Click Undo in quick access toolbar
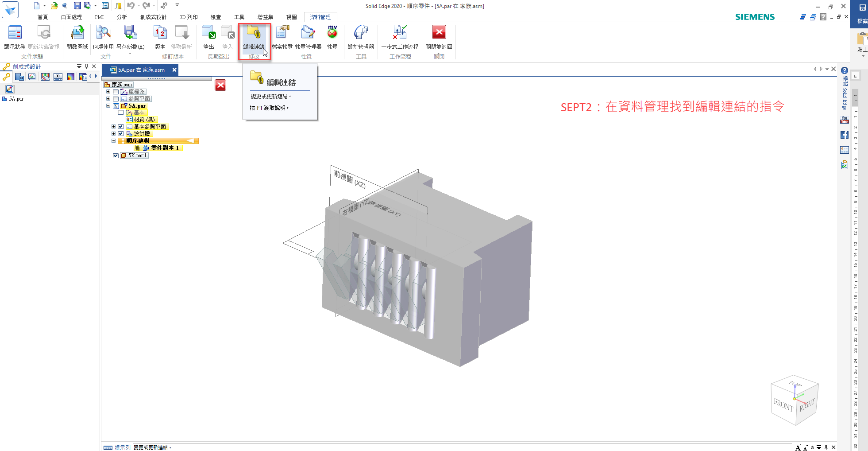The width and height of the screenshot is (868, 451). coord(131,6)
